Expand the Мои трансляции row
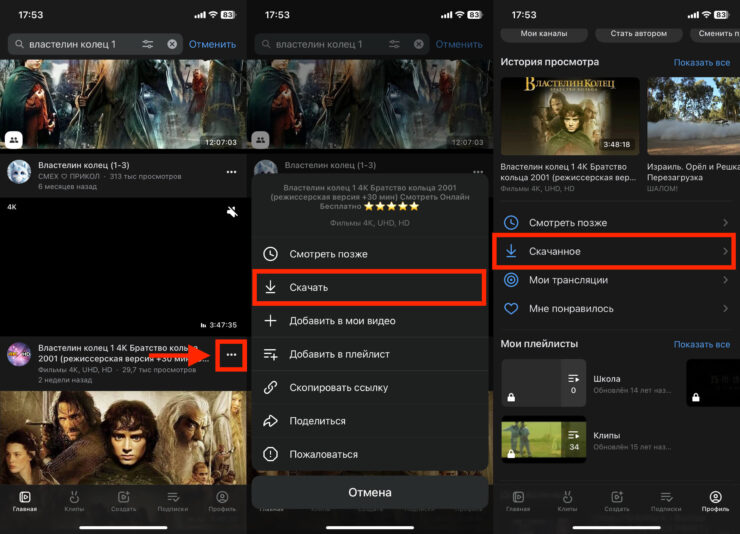740x534 pixels. (x=615, y=281)
